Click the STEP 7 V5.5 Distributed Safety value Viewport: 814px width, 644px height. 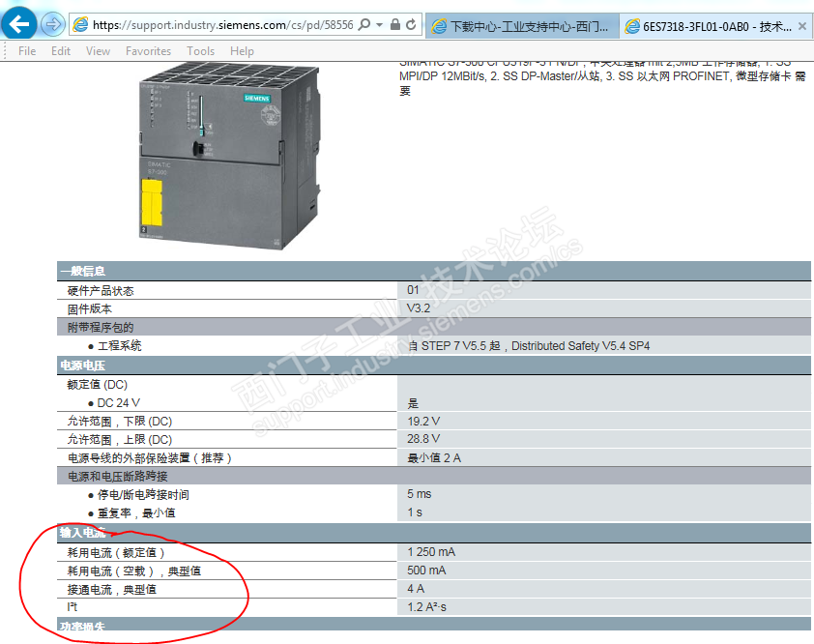529,346
